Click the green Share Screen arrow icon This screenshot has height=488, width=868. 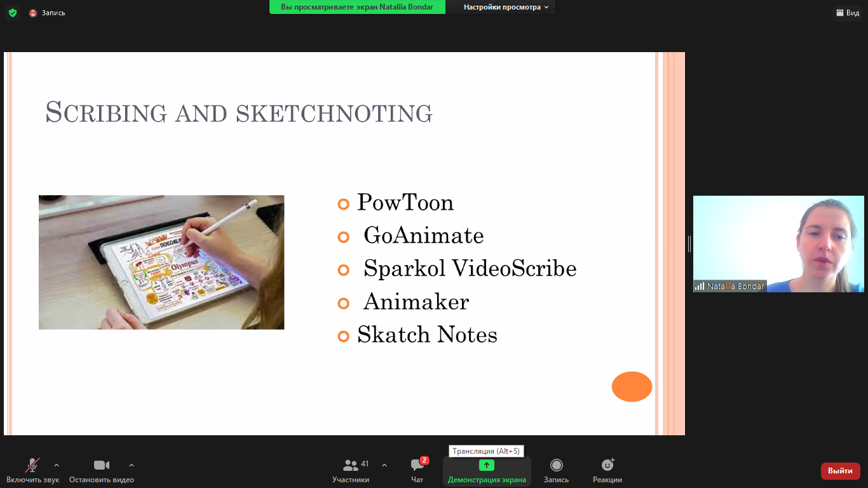(x=487, y=465)
